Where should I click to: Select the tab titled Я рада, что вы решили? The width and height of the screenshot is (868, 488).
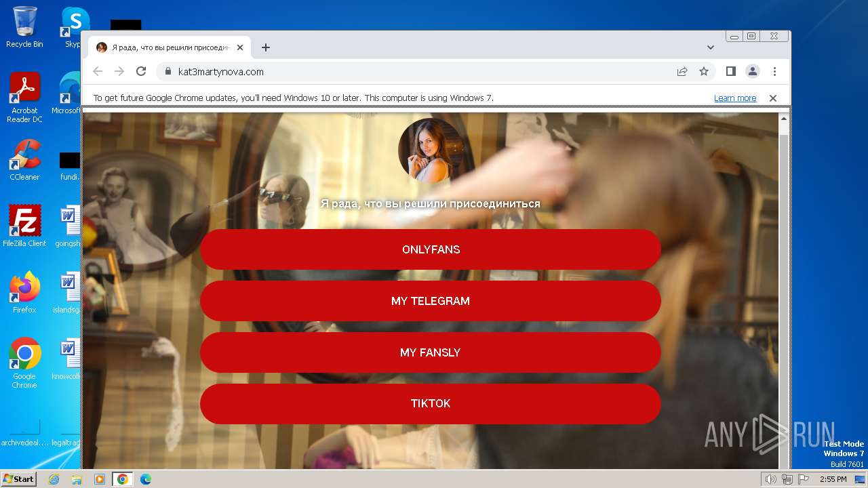(x=170, y=47)
